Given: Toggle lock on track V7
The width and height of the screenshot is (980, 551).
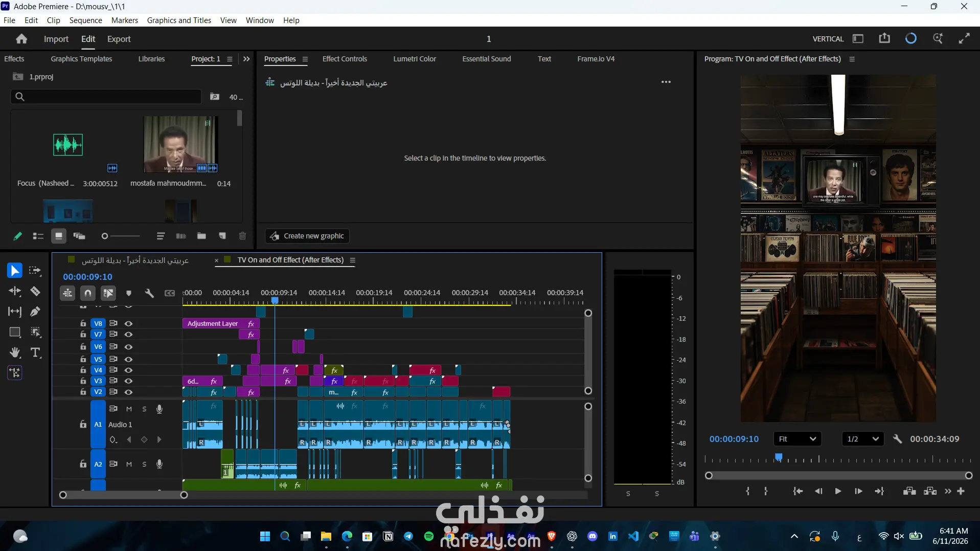Looking at the screenshot, I should pyautogui.click(x=83, y=334).
